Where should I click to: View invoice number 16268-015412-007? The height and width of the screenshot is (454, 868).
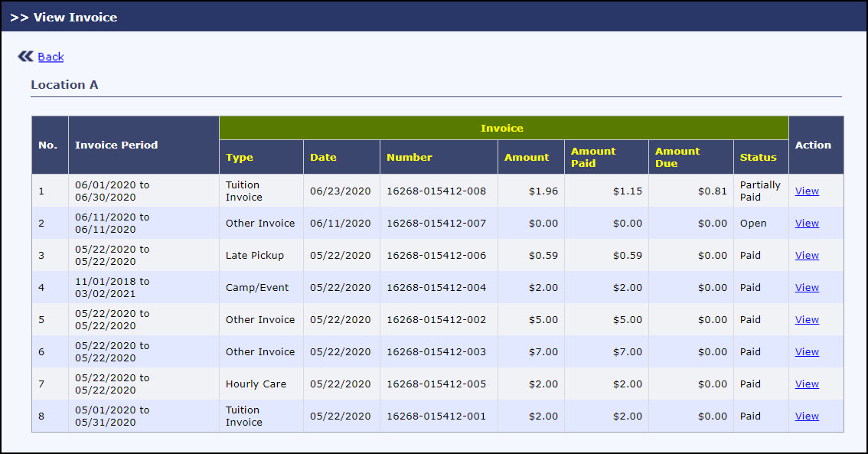(806, 223)
